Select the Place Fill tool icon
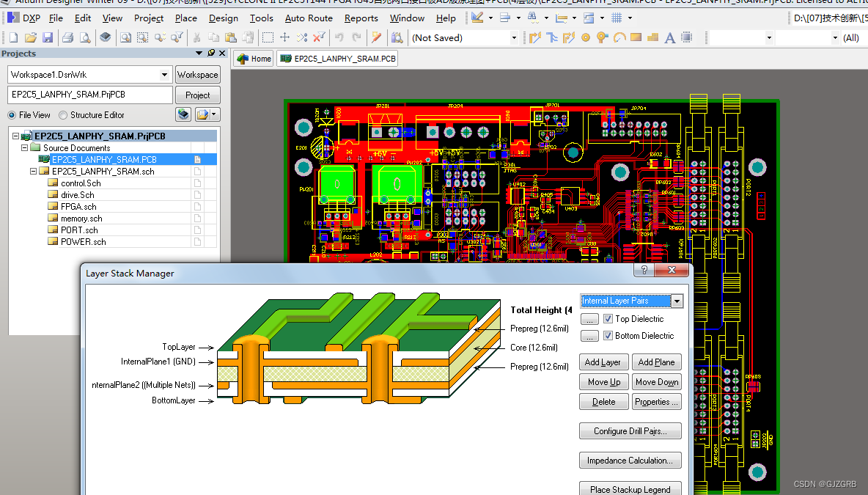868x495 pixels. click(636, 37)
